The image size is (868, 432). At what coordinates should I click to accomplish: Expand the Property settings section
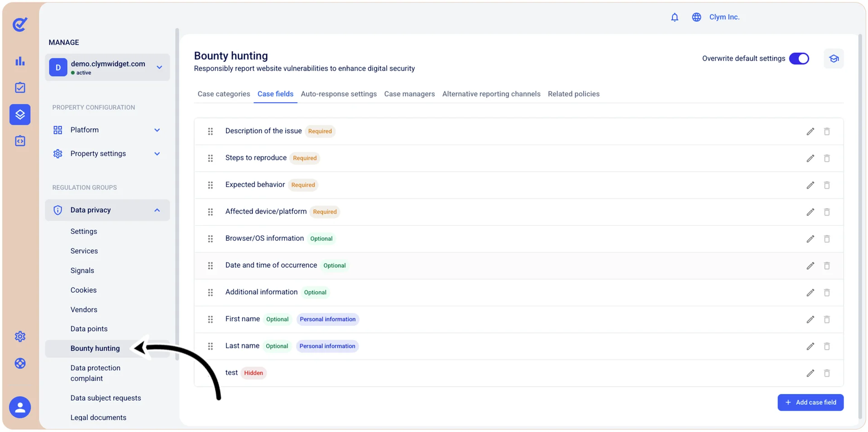[157, 154]
